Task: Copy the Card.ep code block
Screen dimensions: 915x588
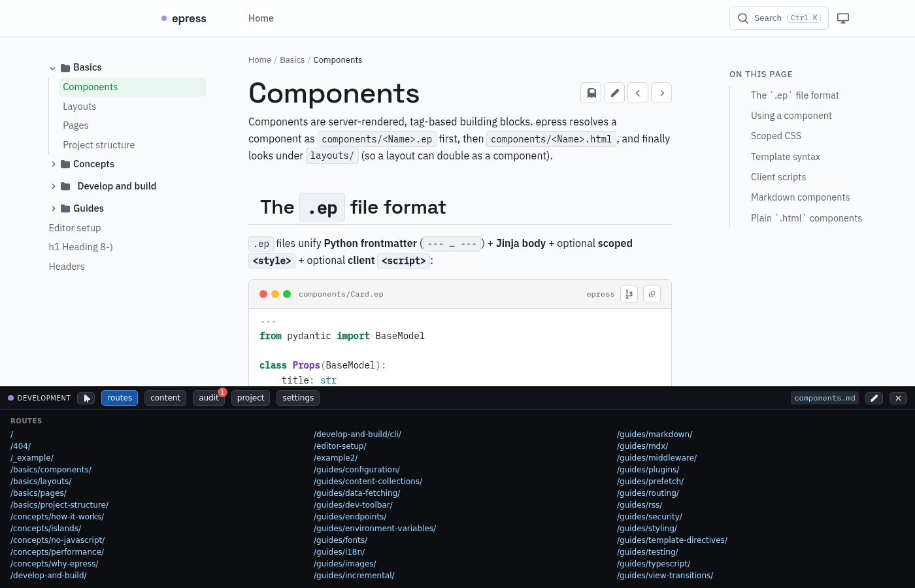Action: [652, 294]
